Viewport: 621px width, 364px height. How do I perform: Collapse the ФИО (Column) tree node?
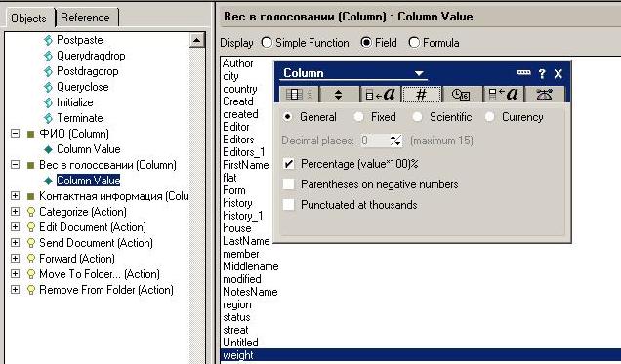click(x=15, y=134)
